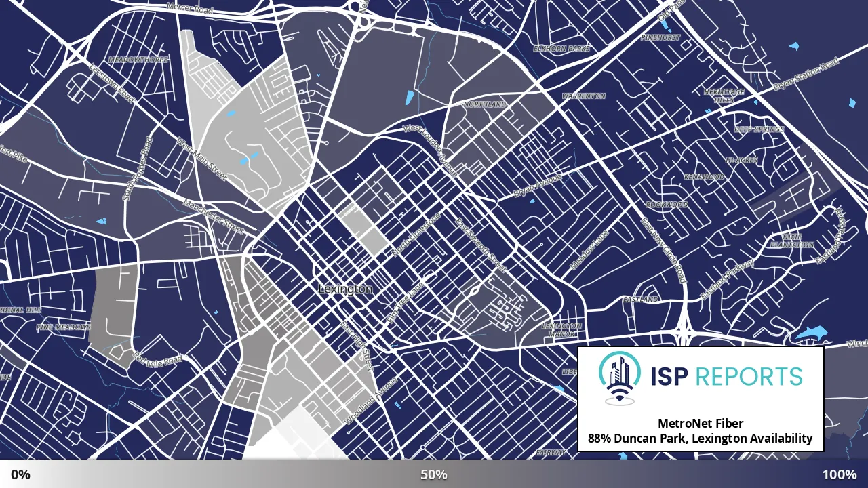Click the 88% Duncan Park availability text
Screen dimensions: 868x488
coord(701,439)
